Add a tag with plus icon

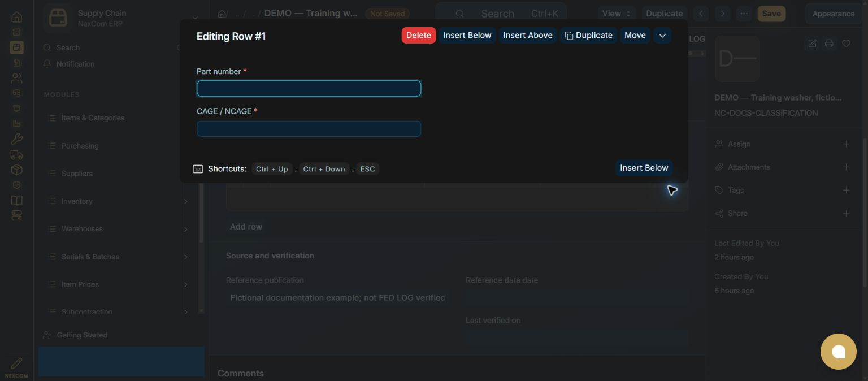point(846,190)
